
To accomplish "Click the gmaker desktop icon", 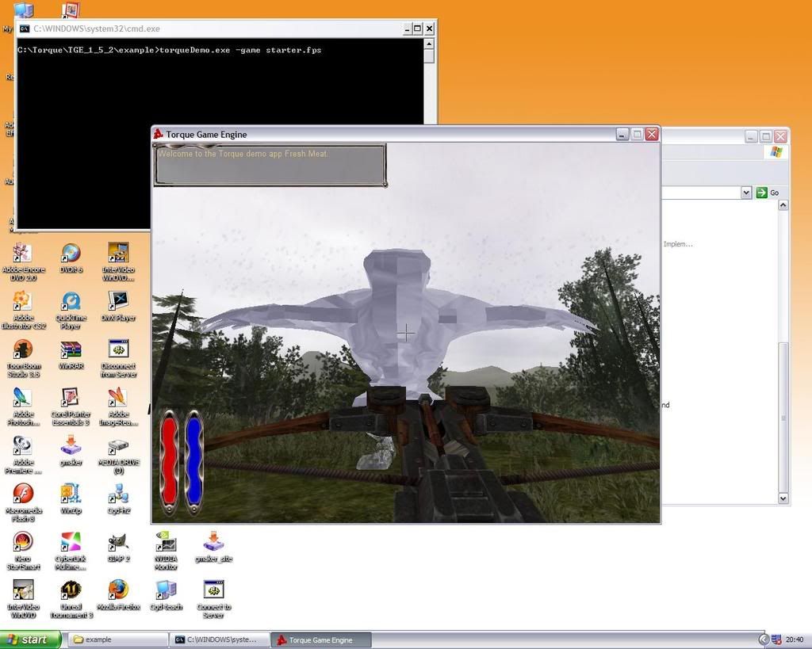I will (x=71, y=450).
